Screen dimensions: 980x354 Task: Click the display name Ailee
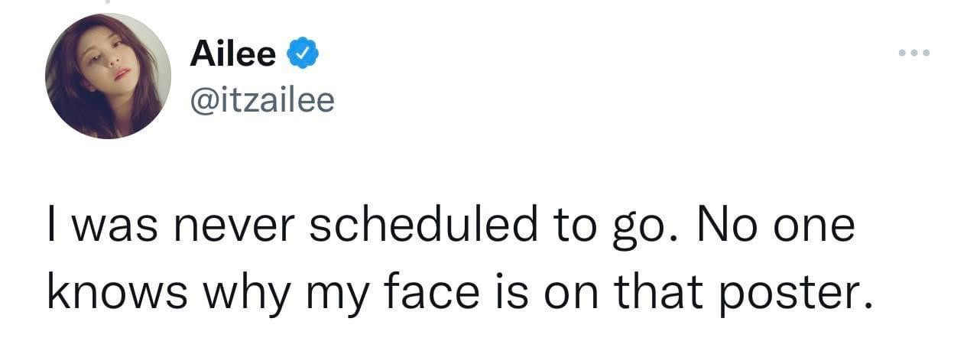click(x=232, y=54)
